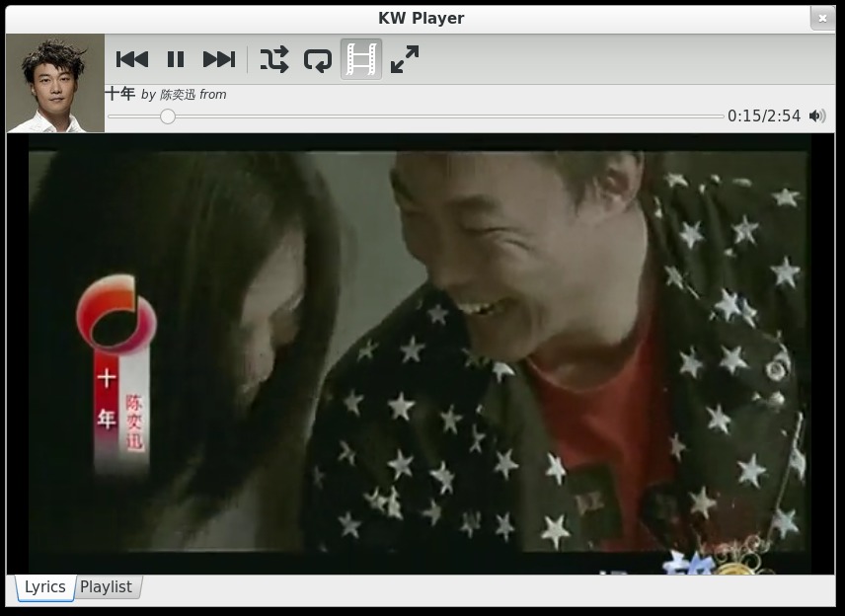
Task: Skip to the next track
Action: pos(219,59)
